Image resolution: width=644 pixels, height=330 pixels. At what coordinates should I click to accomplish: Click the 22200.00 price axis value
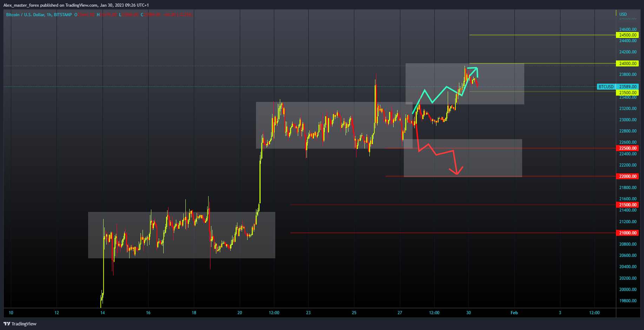coord(628,165)
